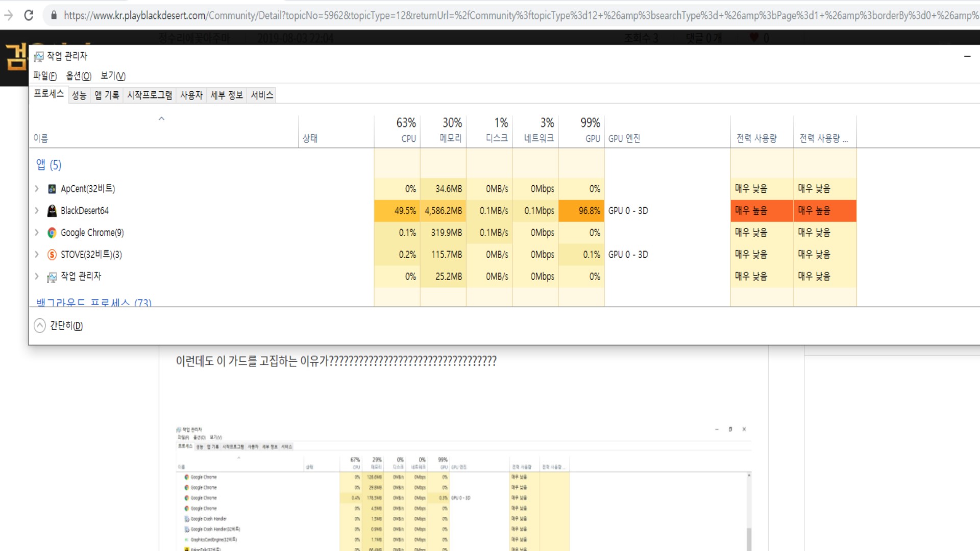
Task: Click the Google Chrome process icon
Action: (52, 233)
